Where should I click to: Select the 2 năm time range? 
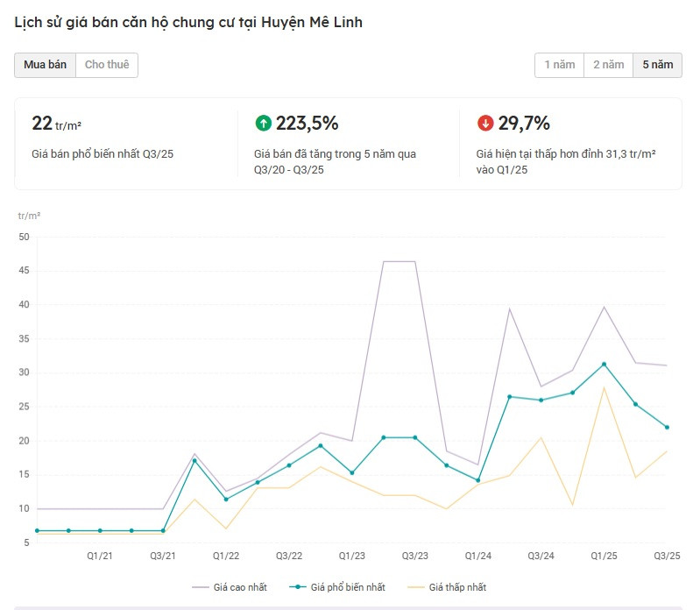tap(608, 65)
